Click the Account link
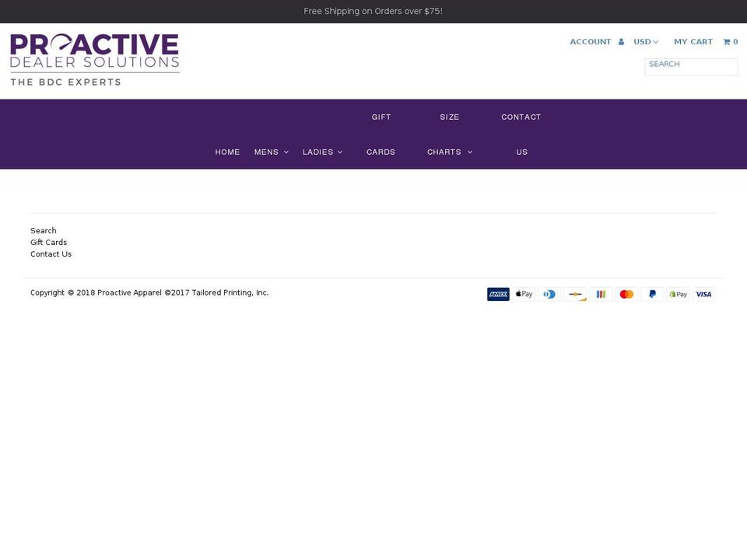The image size is (747, 560). 591,42
